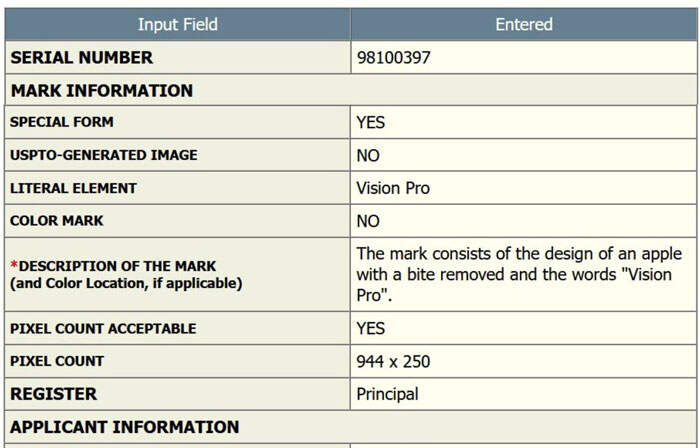This screenshot has height=448, width=700.
Task: Select the SERIAL NUMBER label cell
Action: point(81,57)
